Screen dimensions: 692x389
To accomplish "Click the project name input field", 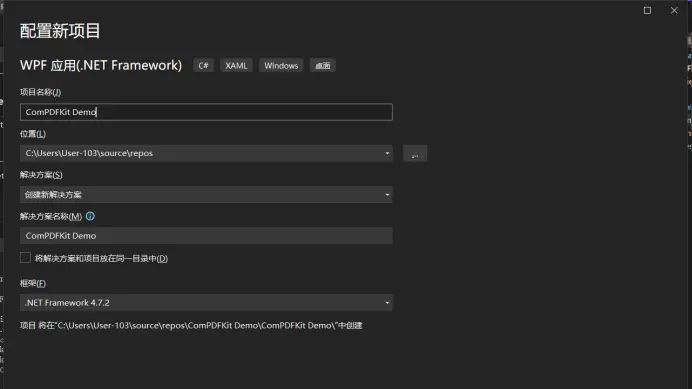I will (206, 112).
